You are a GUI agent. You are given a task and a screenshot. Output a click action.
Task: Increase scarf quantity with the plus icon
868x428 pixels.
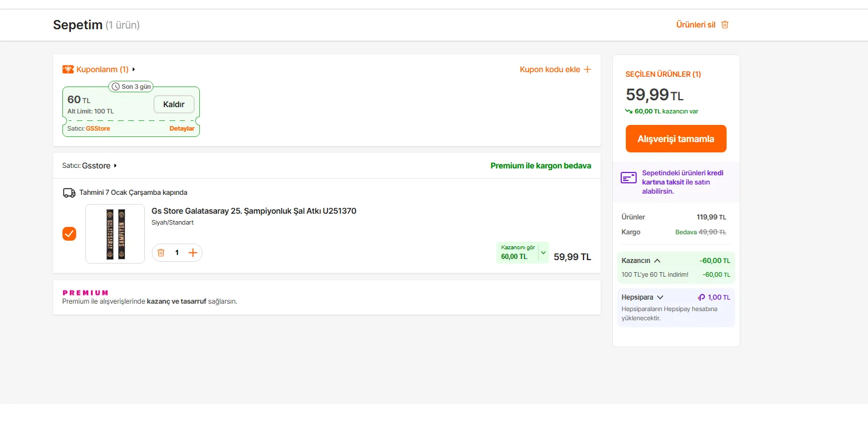point(193,253)
